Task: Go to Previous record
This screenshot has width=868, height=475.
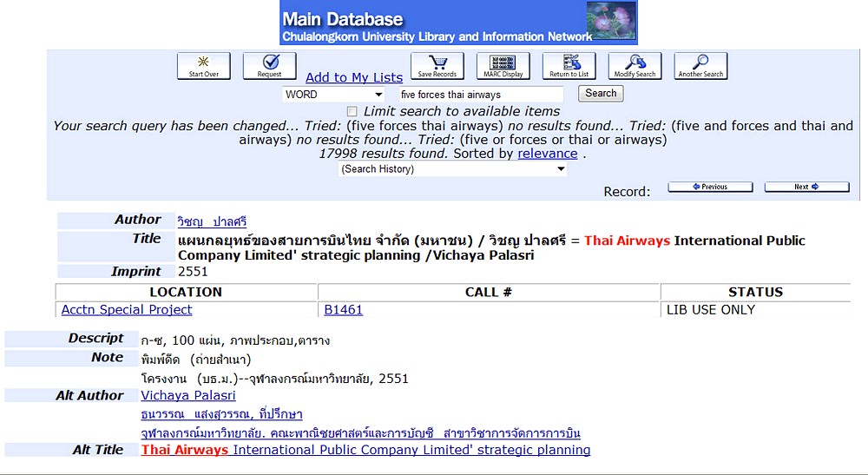Action: click(x=710, y=187)
